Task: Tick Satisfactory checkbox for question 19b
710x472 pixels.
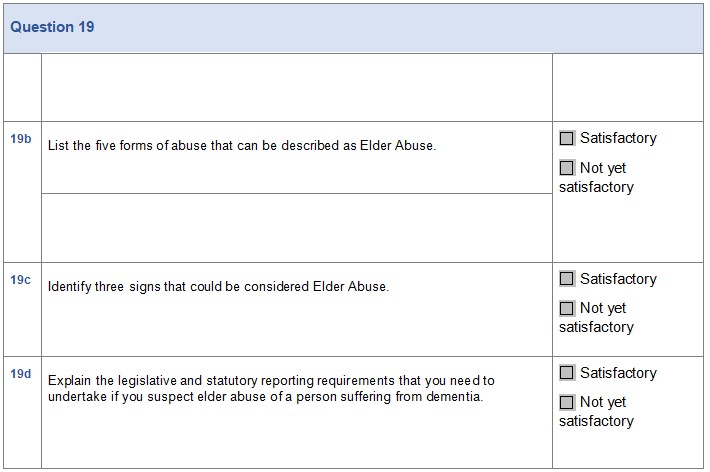Action: click(x=568, y=138)
